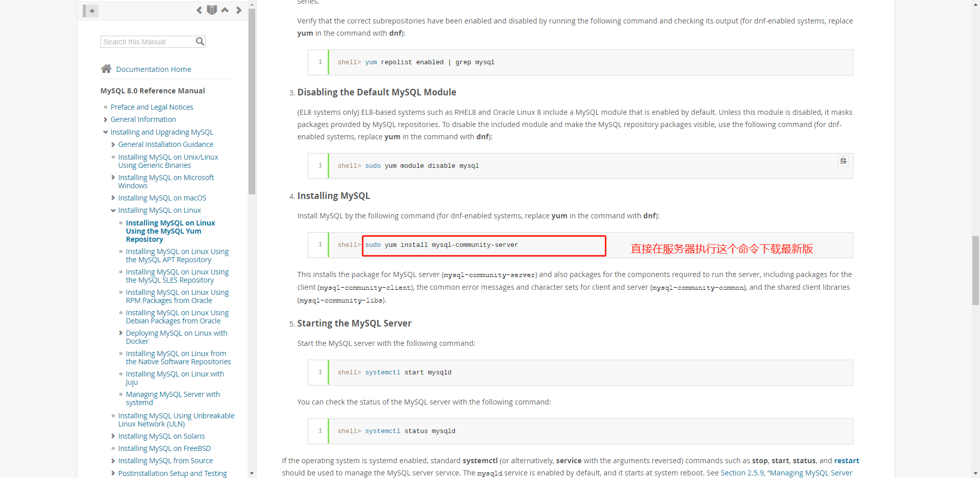
Task: Collapse the sidebar with the top-left arrow icon
Action: click(90, 11)
